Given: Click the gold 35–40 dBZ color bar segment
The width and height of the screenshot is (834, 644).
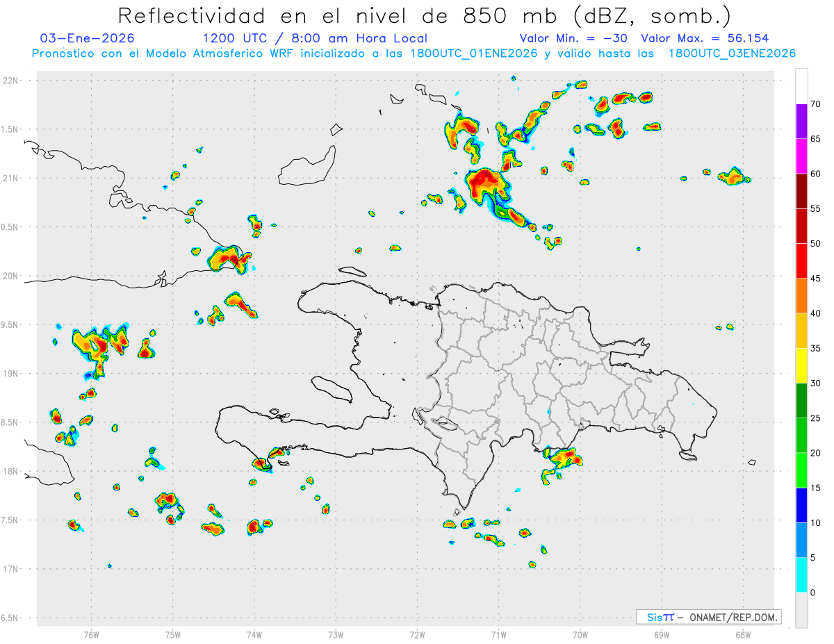Looking at the screenshot, I should pyautogui.click(x=801, y=331).
